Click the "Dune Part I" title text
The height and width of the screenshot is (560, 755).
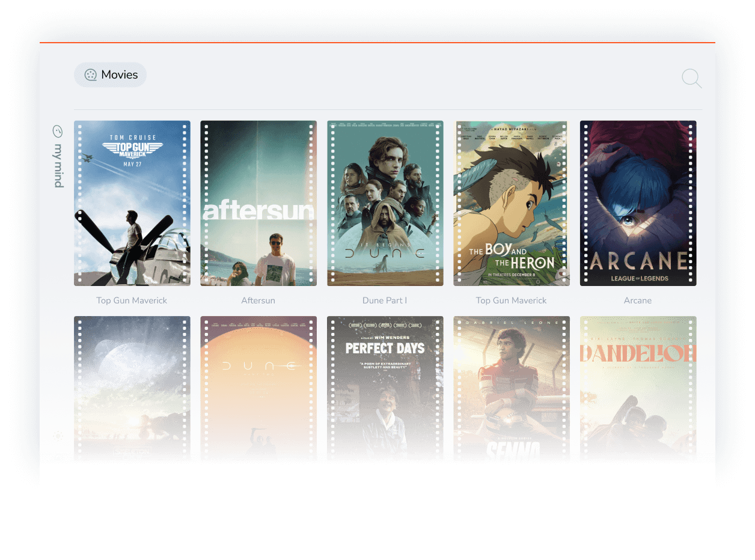coord(385,300)
